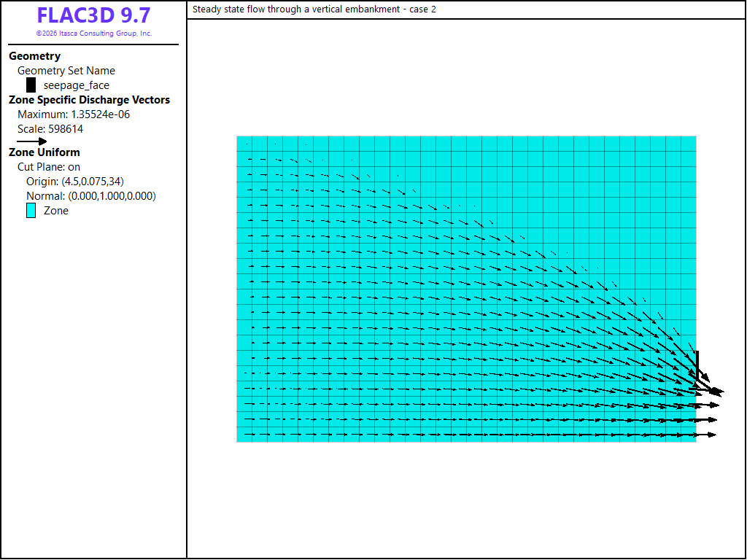Click the cyan Zone legend swatch
Viewport: 747px width, 560px height.
(x=31, y=211)
